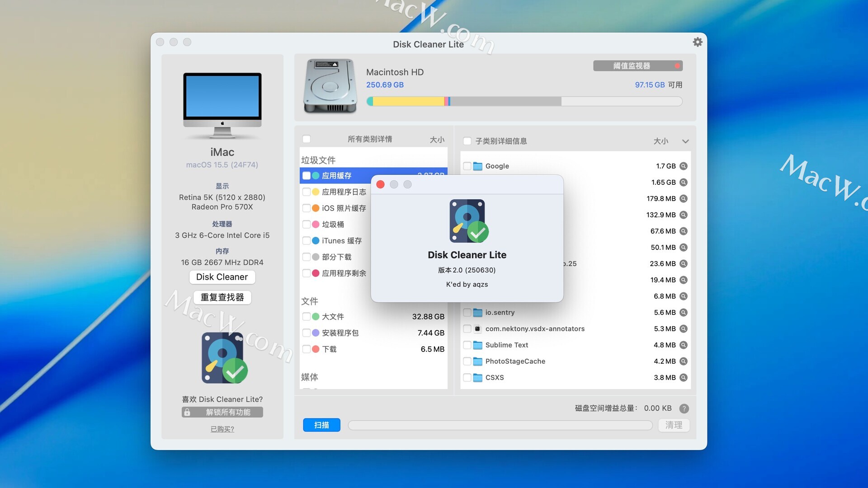The width and height of the screenshot is (868, 488).
Task: Check the Google subcategory checkbox
Action: 467,166
